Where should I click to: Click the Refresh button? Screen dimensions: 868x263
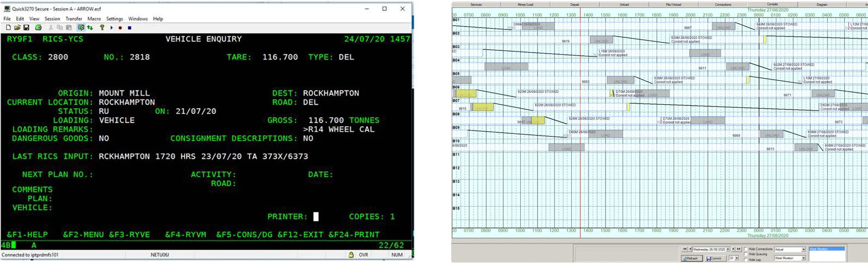692,258
